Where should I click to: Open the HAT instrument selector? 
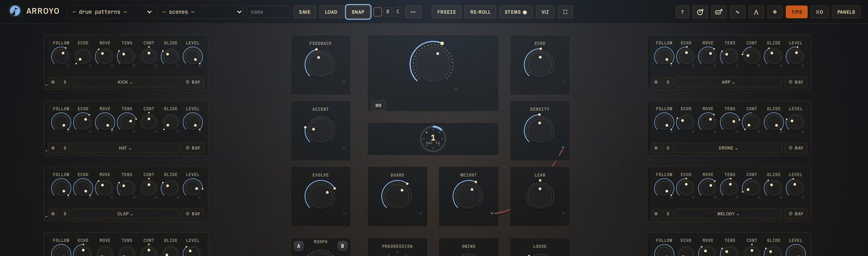(125, 148)
